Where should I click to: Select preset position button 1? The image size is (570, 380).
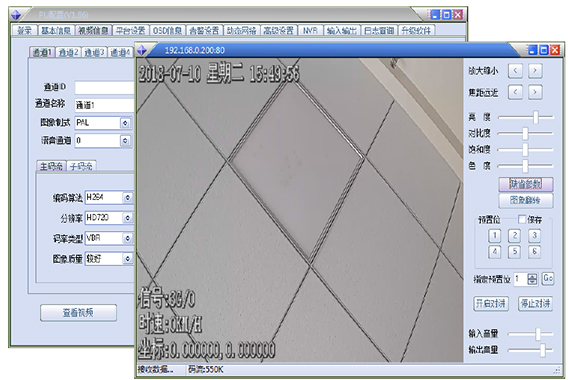[x=494, y=236]
